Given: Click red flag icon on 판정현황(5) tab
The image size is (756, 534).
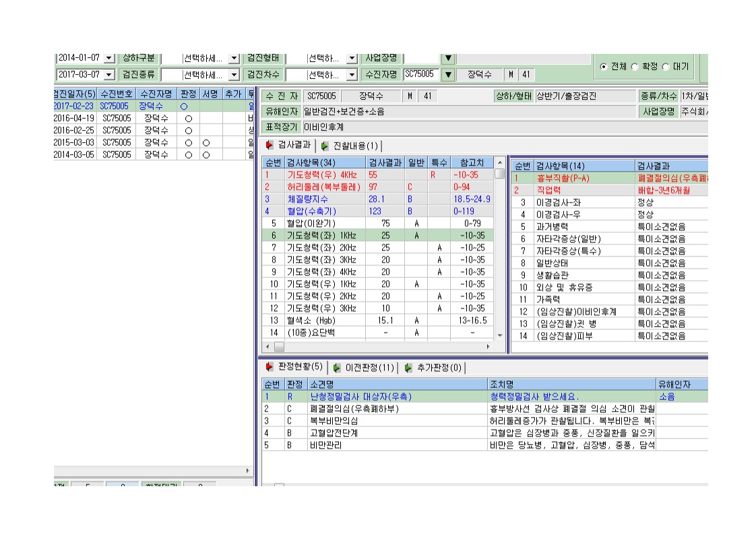Looking at the screenshot, I should (270, 367).
